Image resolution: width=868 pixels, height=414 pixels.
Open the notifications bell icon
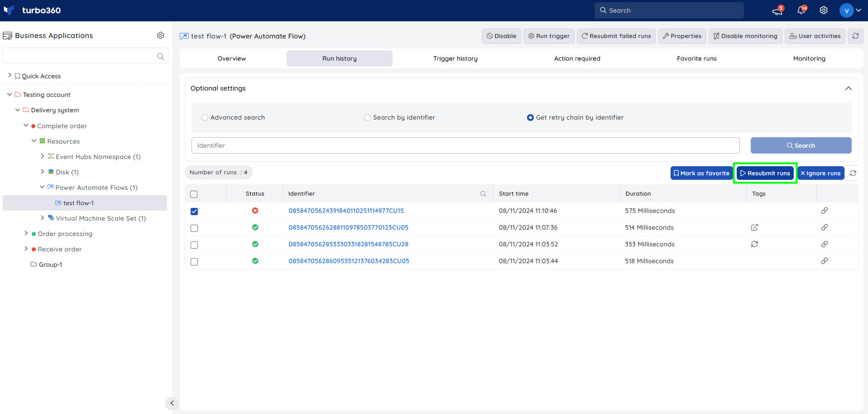point(801,10)
